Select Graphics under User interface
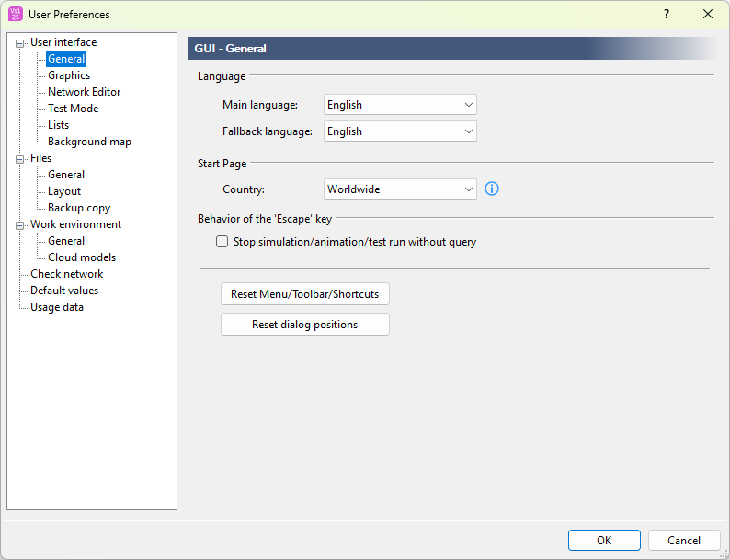Image resolution: width=730 pixels, height=560 pixels. pyautogui.click(x=69, y=75)
